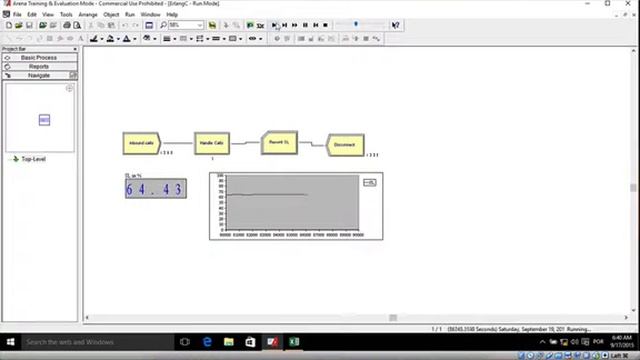Image resolution: width=640 pixels, height=360 pixels.
Task: Click the End run stop button
Action: click(325, 25)
